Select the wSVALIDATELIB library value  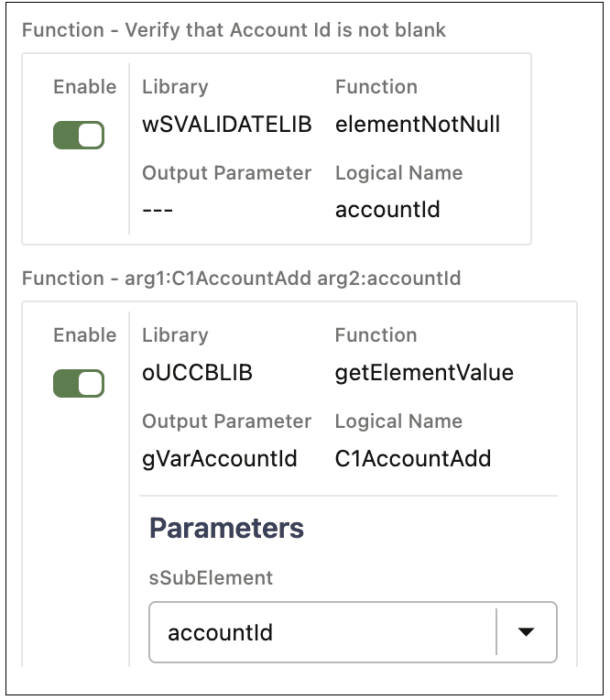[227, 125]
